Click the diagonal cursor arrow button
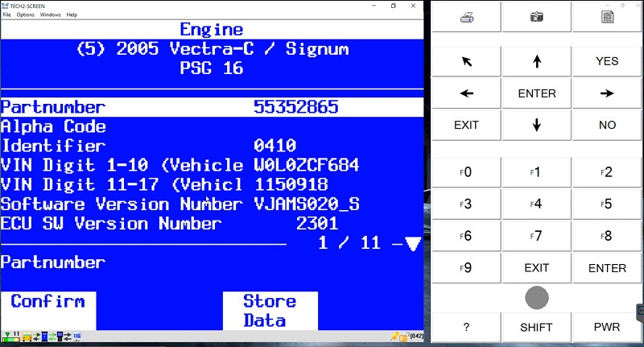The height and width of the screenshot is (347, 644). 467,61
